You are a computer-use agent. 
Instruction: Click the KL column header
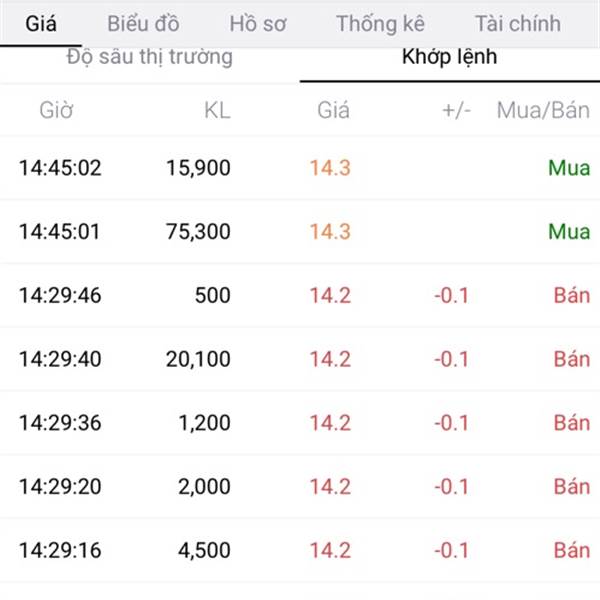click(216, 110)
